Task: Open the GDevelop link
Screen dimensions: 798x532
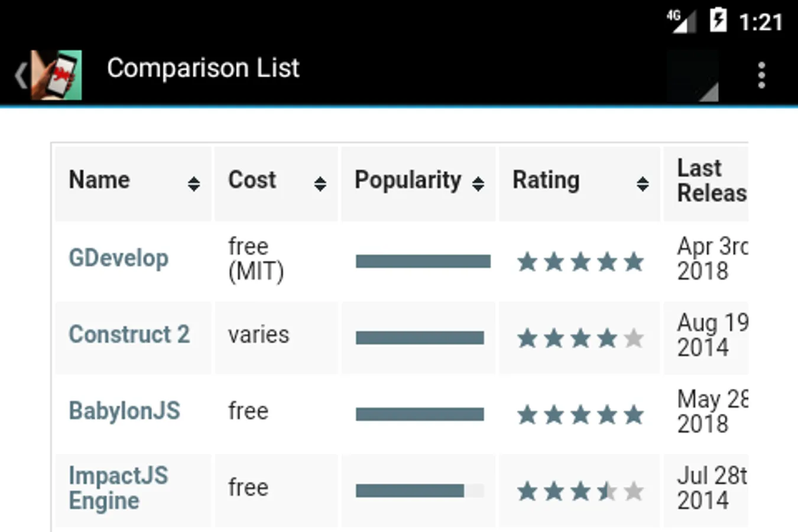Action: [x=118, y=258]
